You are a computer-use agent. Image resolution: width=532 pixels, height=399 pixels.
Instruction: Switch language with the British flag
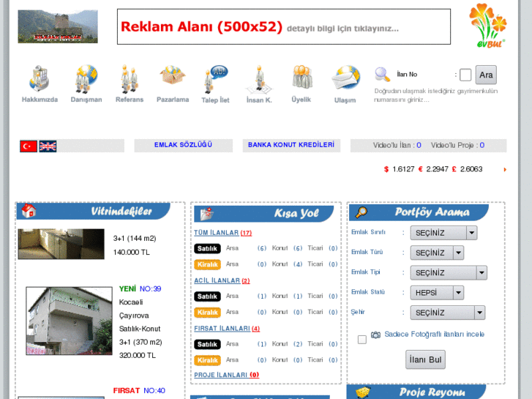click(x=48, y=146)
